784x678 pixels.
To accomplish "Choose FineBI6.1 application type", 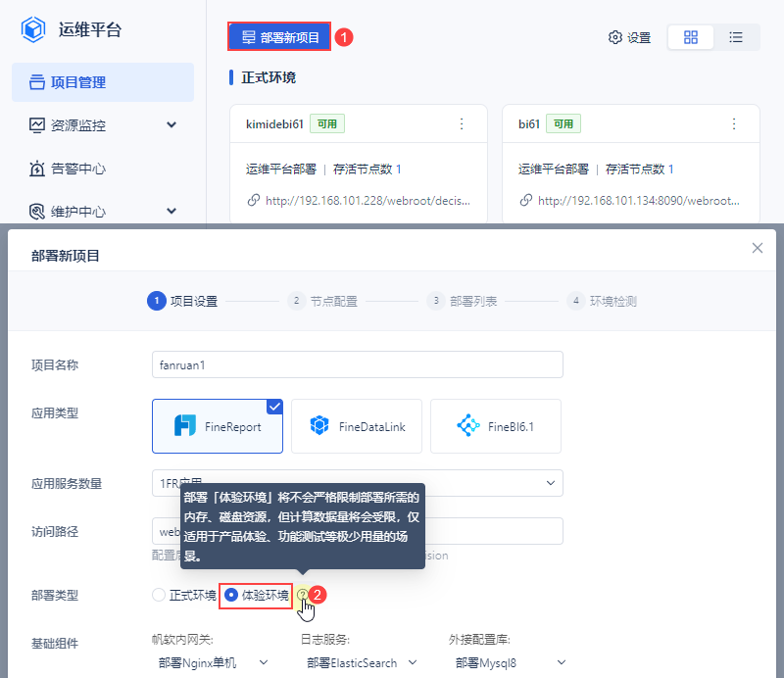I will [x=496, y=426].
